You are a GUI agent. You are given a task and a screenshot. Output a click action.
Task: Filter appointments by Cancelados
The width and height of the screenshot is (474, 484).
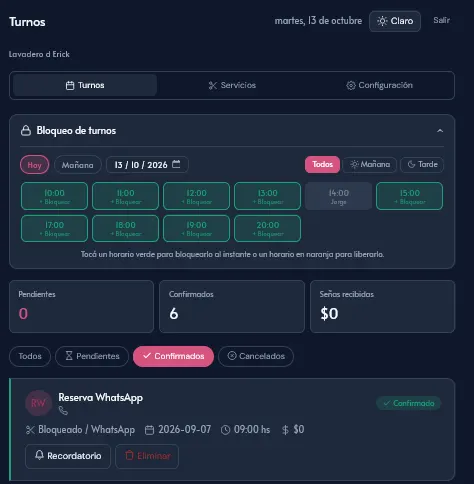(x=256, y=356)
